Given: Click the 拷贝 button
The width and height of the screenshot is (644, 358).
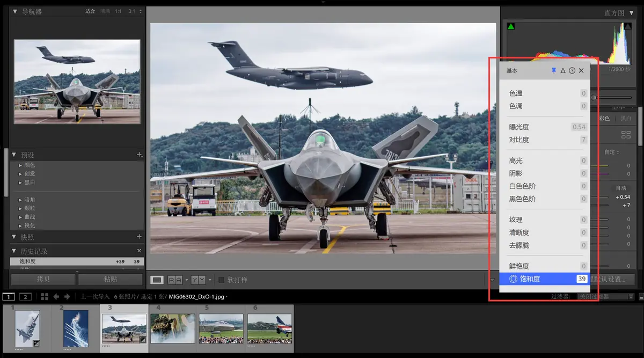Looking at the screenshot, I should coord(43,279).
